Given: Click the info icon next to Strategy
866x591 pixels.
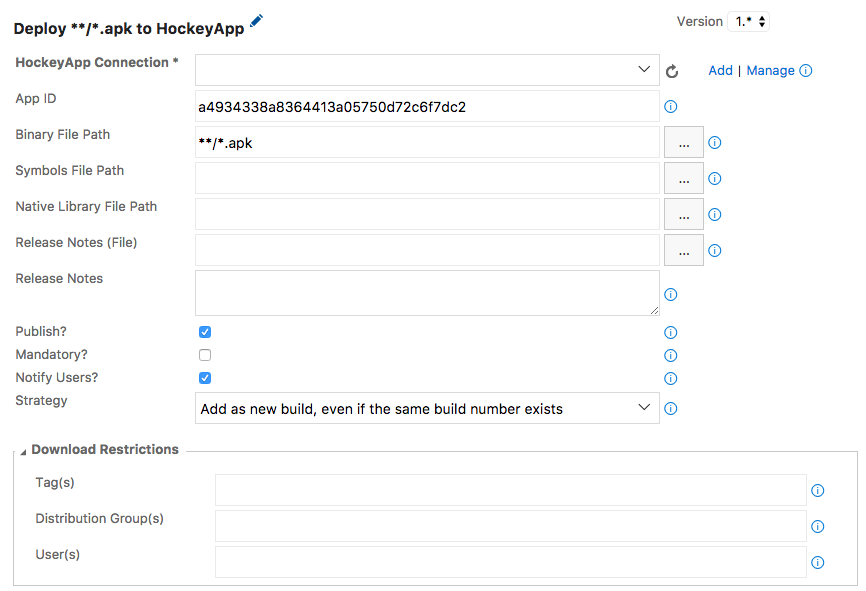Looking at the screenshot, I should pyautogui.click(x=670, y=408).
